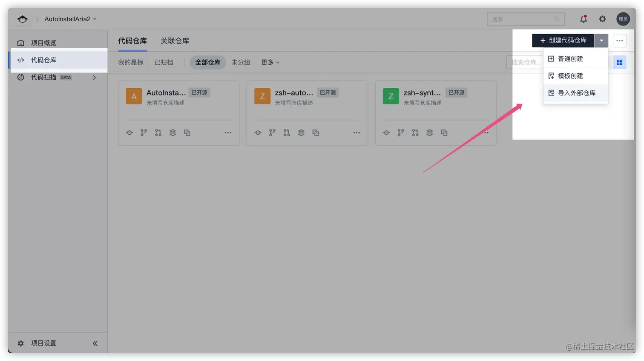Open commits view of AutoInstallAria2 repository
644x361 pixels.
[129, 133]
